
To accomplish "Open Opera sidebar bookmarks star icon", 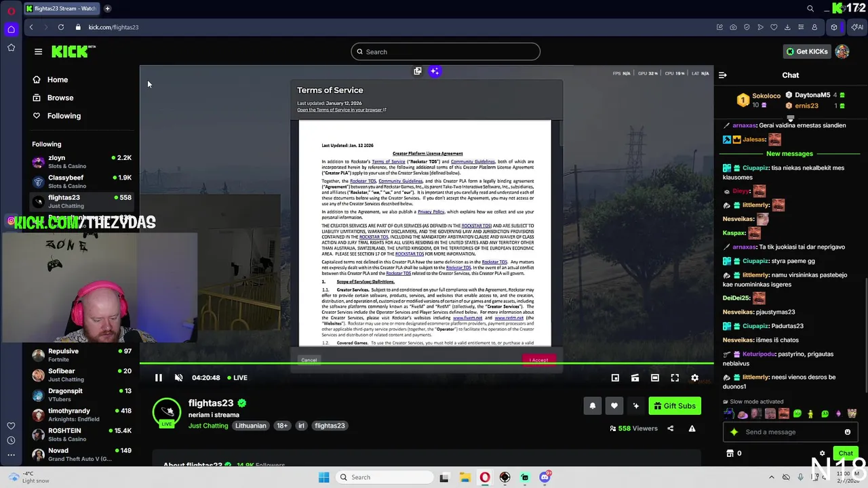I will pos(11,47).
